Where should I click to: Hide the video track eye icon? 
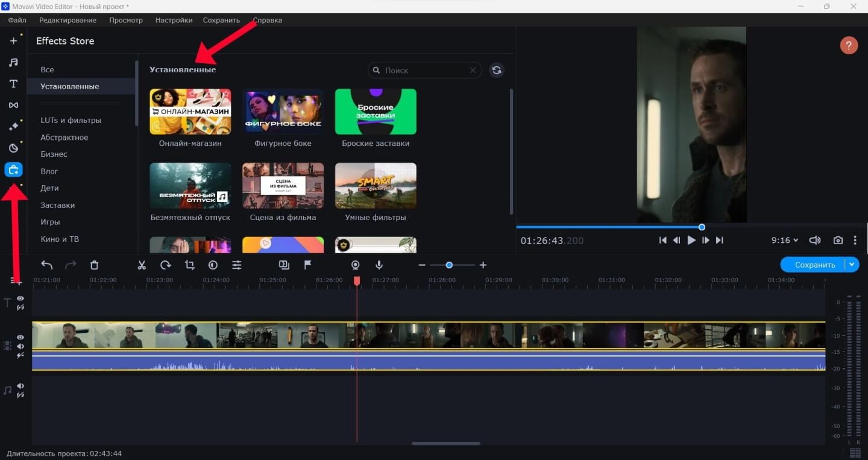[x=20, y=337]
